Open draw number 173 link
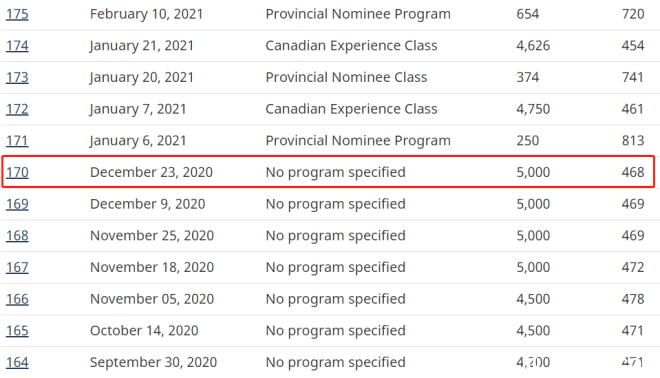The image size is (660, 378). coord(17,77)
